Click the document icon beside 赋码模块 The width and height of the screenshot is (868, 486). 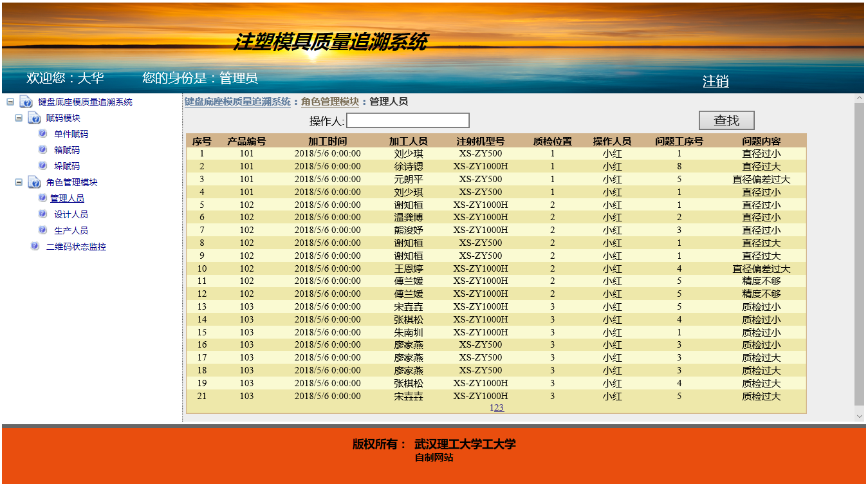(x=35, y=118)
